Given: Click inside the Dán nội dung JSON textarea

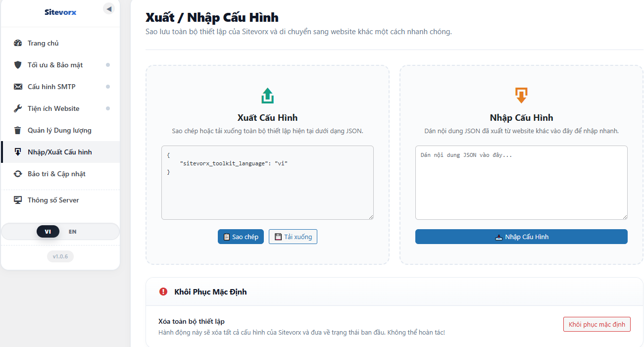Looking at the screenshot, I should click(x=521, y=182).
